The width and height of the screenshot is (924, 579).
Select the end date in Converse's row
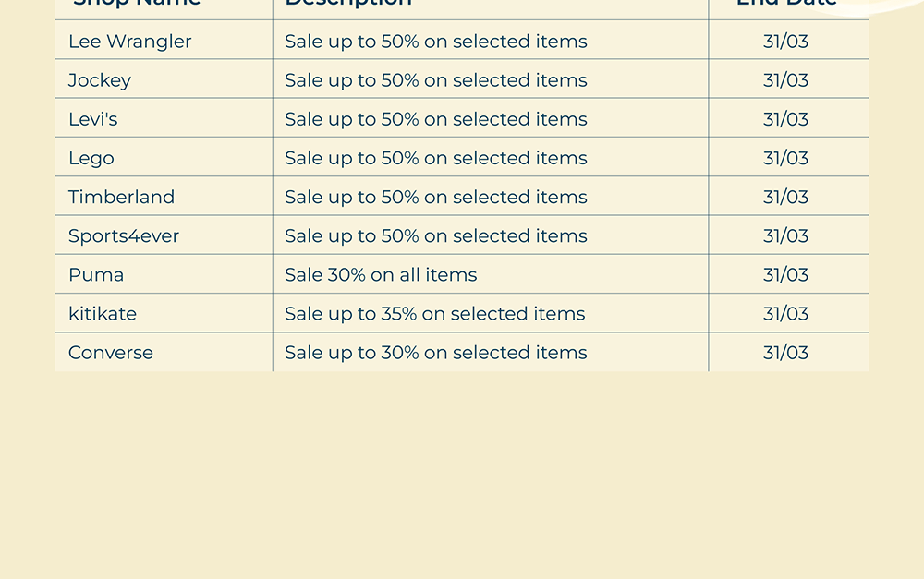click(x=785, y=352)
